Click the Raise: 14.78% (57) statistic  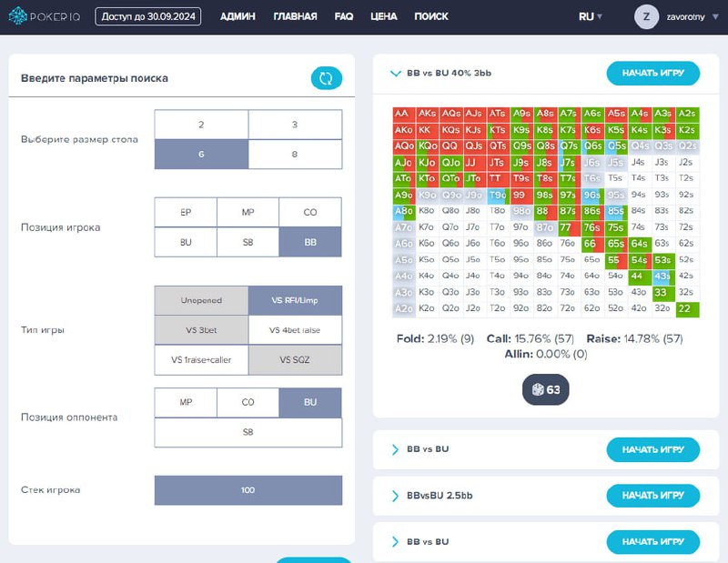point(634,339)
